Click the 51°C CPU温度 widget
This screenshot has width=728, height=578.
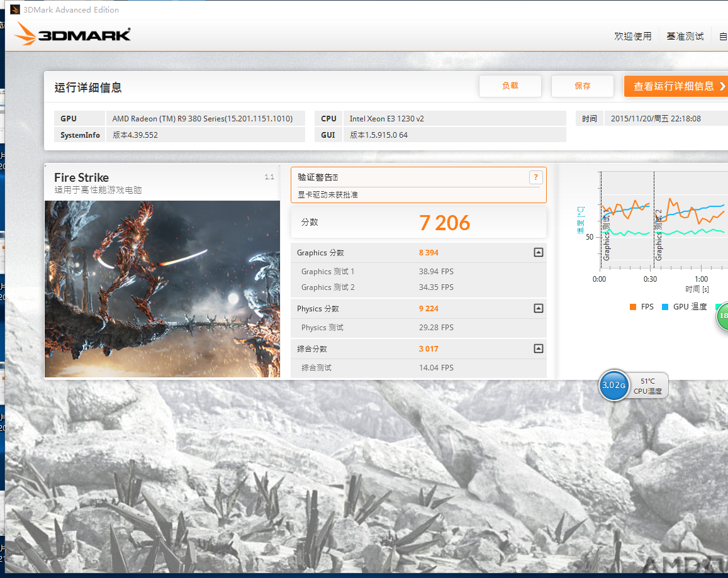649,386
